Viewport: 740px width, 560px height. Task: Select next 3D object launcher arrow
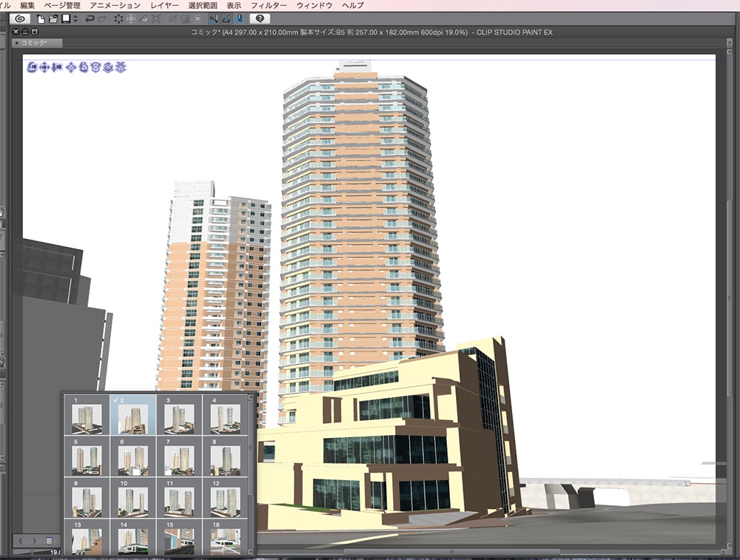(34, 541)
